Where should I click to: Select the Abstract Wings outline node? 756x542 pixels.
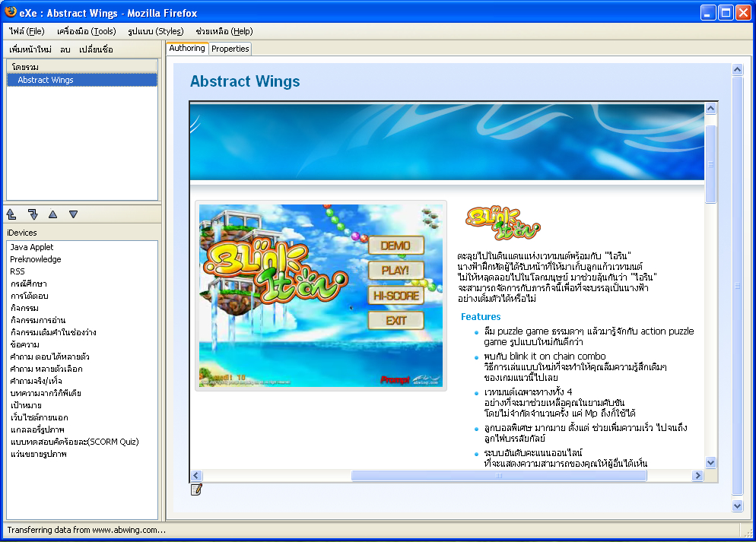tap(82, 80)
